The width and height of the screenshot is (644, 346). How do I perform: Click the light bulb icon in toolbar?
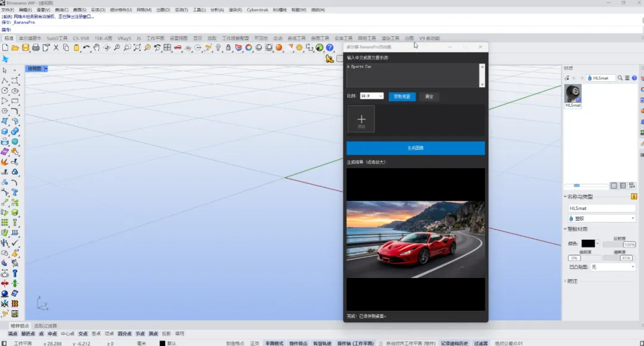218,48
